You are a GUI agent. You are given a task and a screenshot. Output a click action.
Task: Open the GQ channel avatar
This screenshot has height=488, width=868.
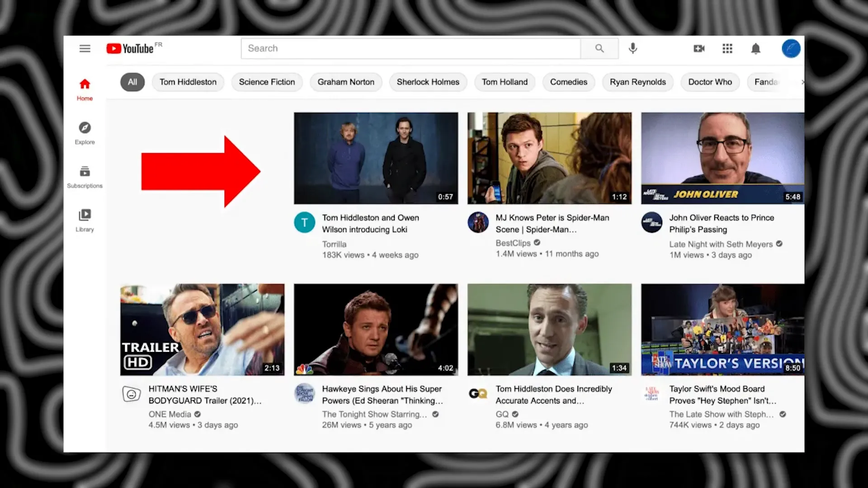(478, 394)
